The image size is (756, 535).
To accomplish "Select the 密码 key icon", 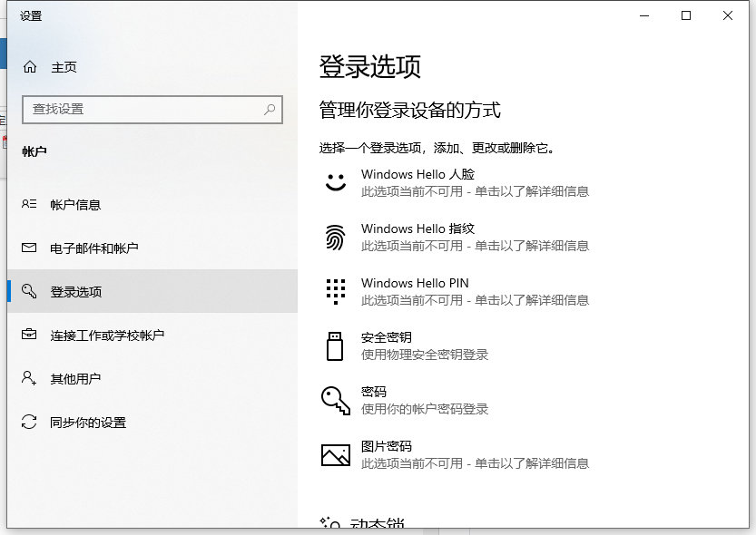I will pos(335,400).
